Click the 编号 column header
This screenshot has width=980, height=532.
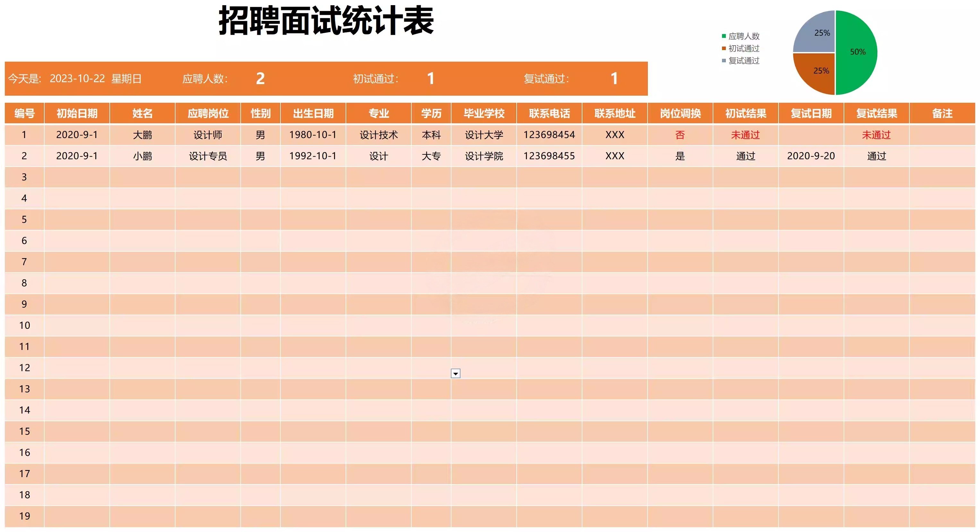tap(24, 113)
